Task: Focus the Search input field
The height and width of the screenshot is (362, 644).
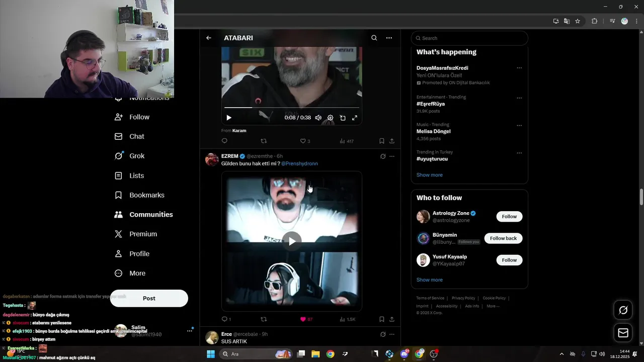Action: [x=469, y=38]
